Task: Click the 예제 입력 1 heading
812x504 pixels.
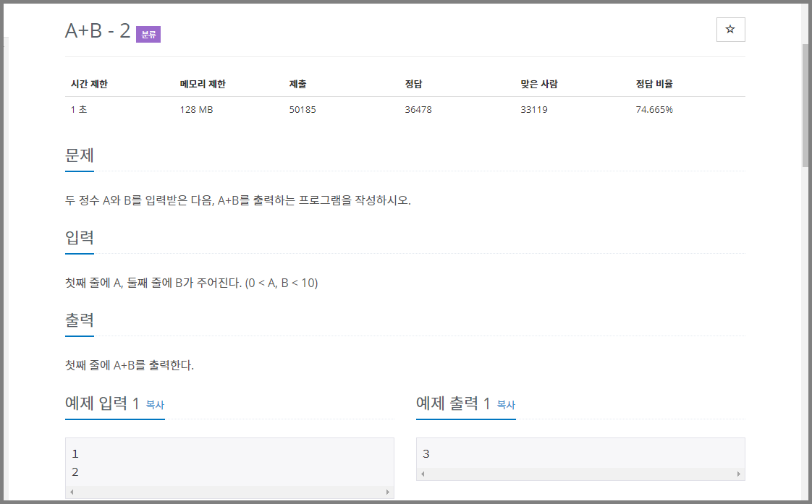Action: tap(102, 403)
